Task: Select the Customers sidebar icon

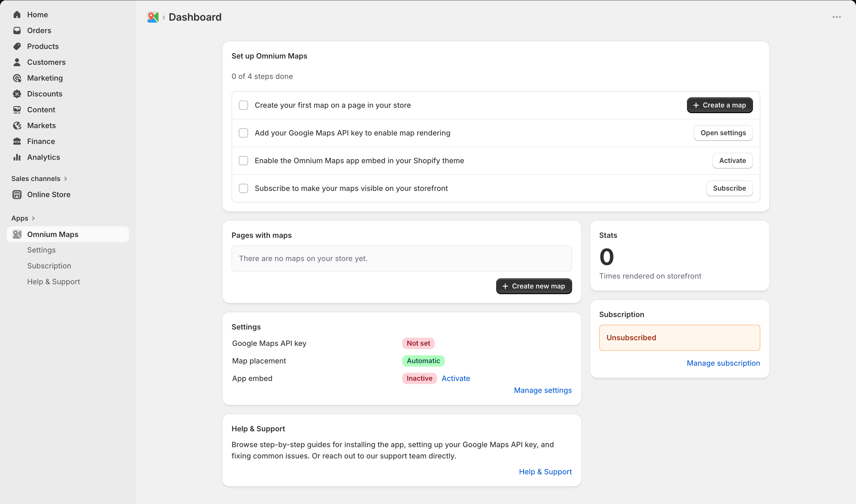Action: (x=17, y=62)
